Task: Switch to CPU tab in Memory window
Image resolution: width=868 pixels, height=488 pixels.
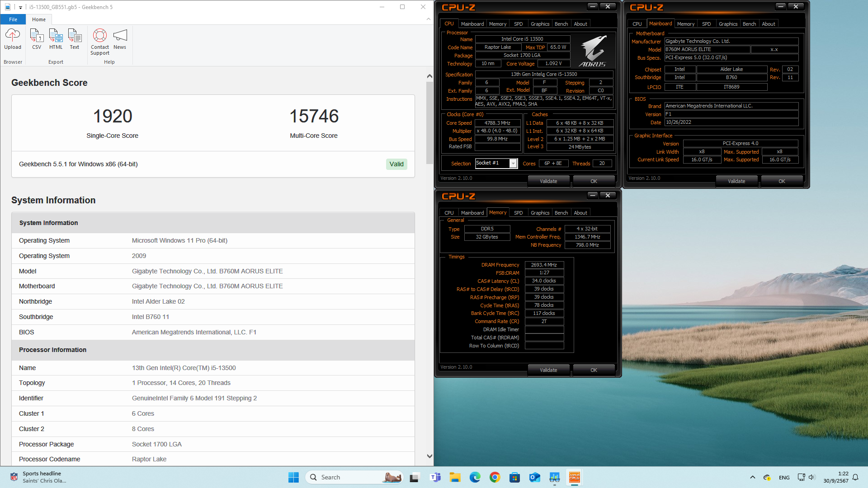Action: (x=449, y=213)
